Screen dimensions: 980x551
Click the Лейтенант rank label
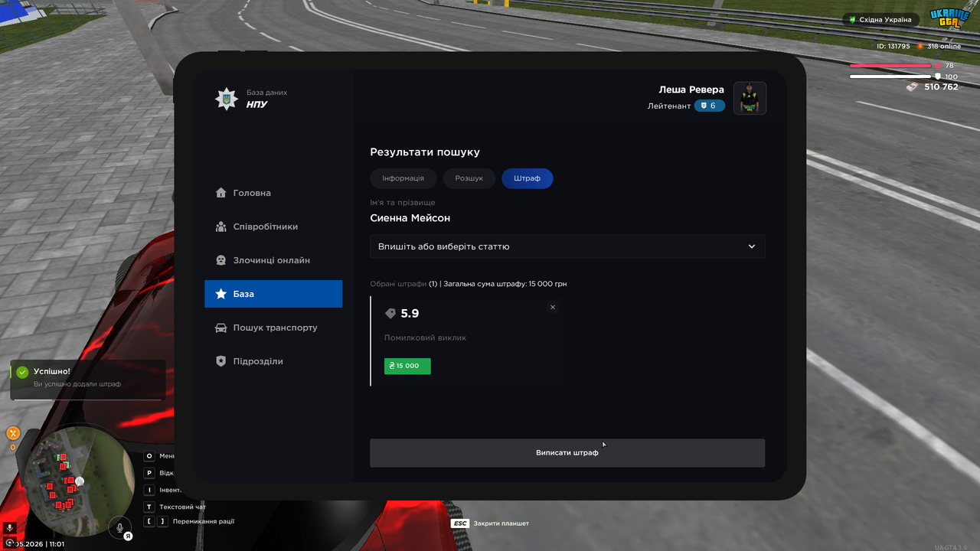(669, 106)
